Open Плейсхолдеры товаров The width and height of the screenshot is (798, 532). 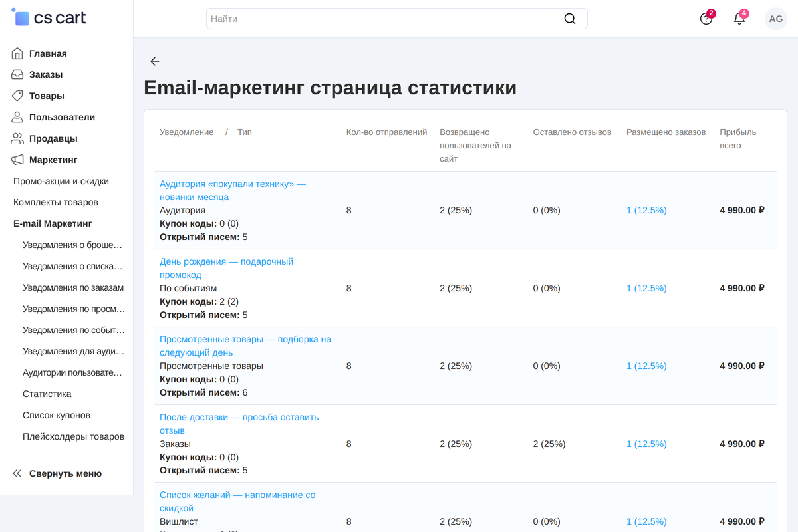click(x=73, y=436)
